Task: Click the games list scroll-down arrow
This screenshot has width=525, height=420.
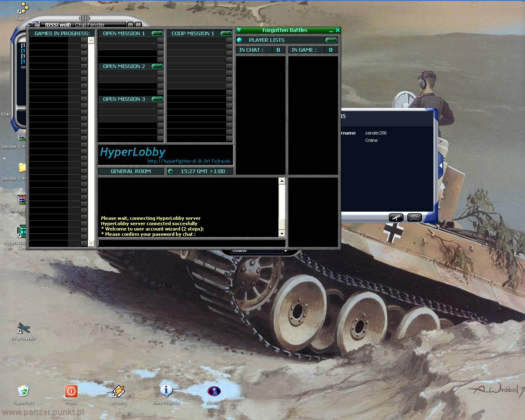Action: tap(91, 243)
